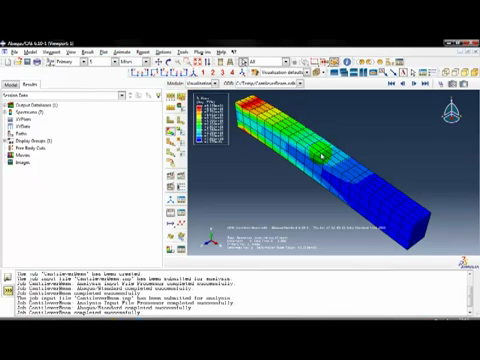
Task: Open the Viewport menu
Action: pos(51,52)
